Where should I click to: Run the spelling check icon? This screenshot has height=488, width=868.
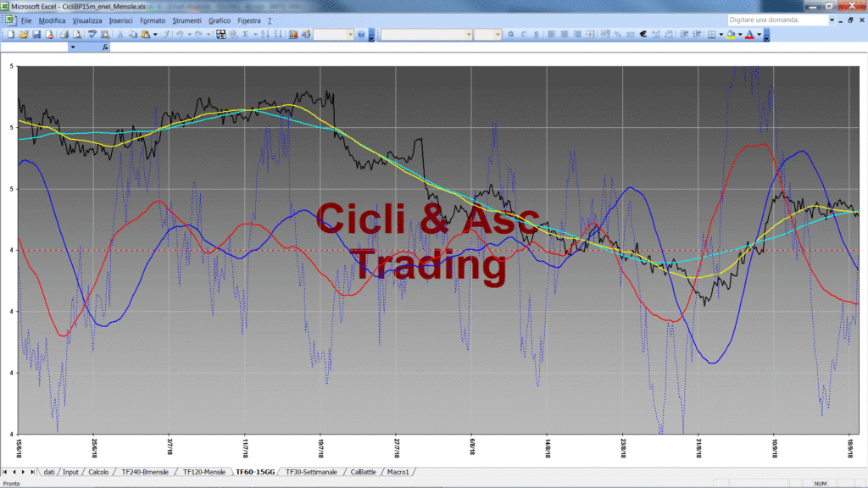(x=92, y=34)
